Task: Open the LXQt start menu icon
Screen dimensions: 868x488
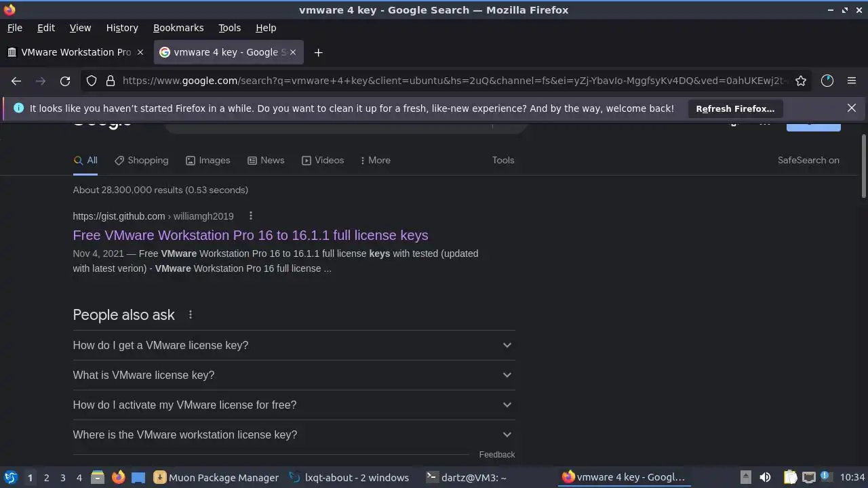Action: tap(10, 477)
